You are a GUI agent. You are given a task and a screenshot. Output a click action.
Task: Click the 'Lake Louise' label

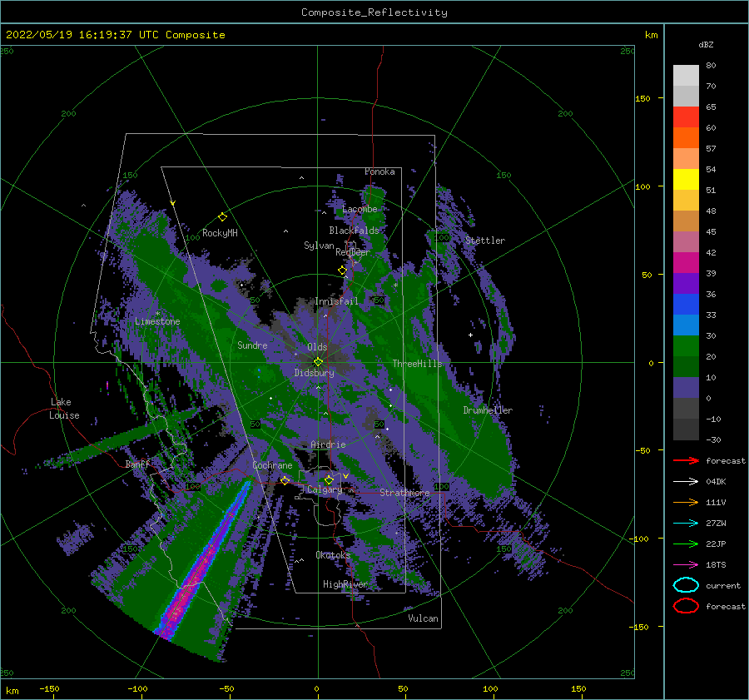pos(64,409)
